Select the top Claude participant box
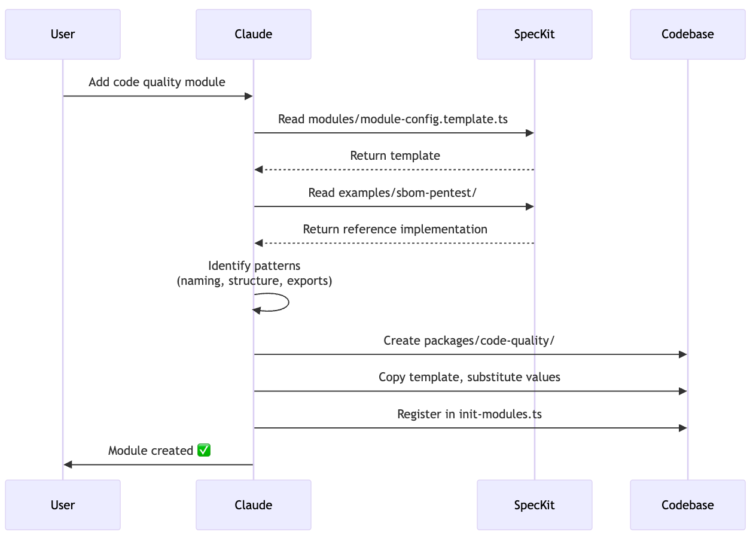The height and width of the screenshot is (541, 756). point(254,34)
